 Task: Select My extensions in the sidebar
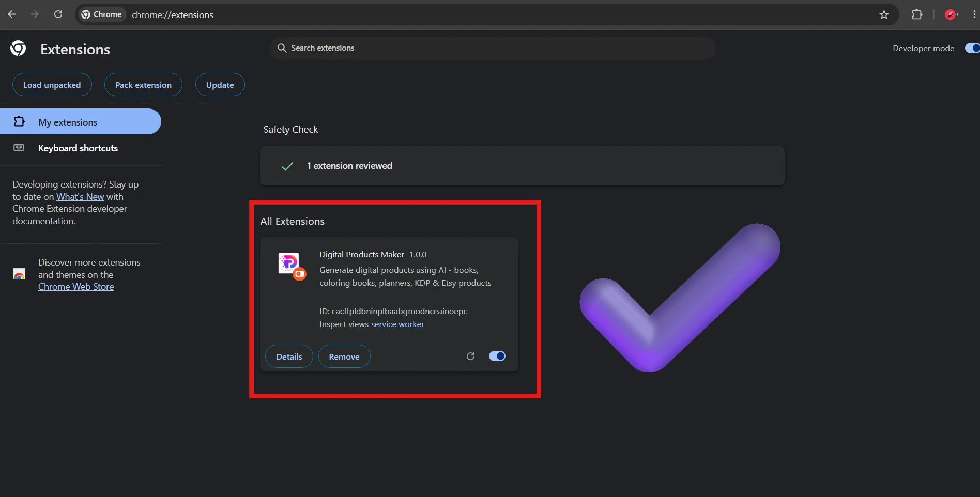81,121
